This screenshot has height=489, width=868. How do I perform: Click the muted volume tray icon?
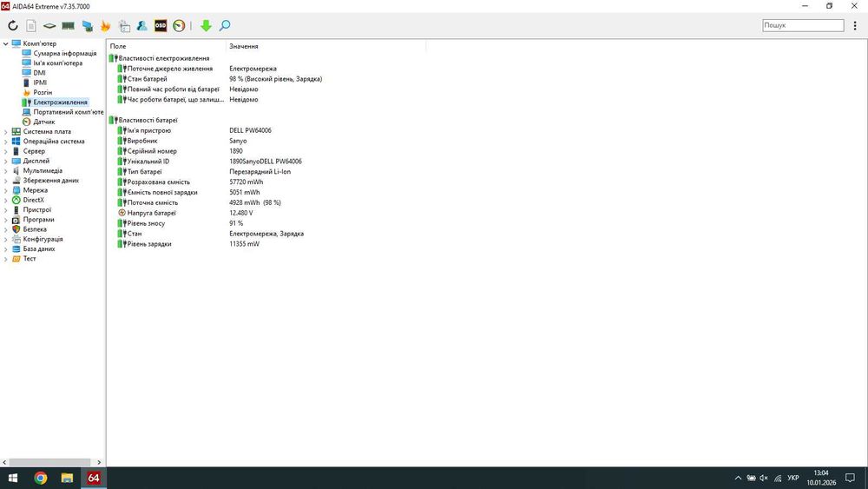[764, 478]
